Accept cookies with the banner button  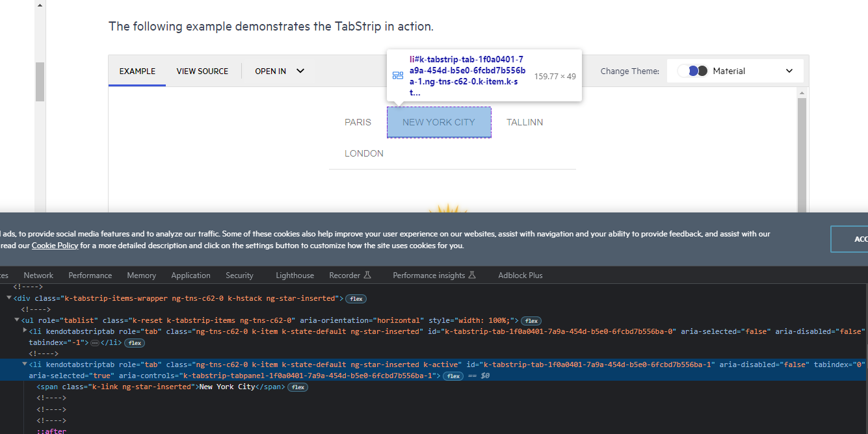click(x=852, y=239)
